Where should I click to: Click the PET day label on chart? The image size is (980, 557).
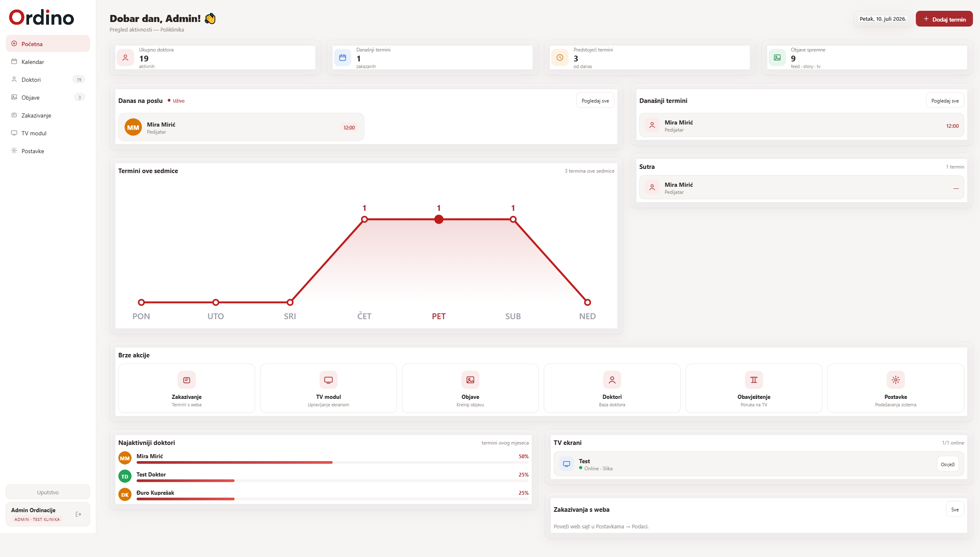(439, 316)
